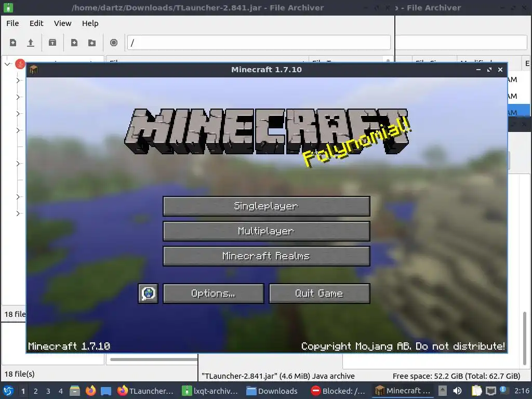Switch to the Blocked task
Viewport: 532px width, 399px height.
coord(338,391)
